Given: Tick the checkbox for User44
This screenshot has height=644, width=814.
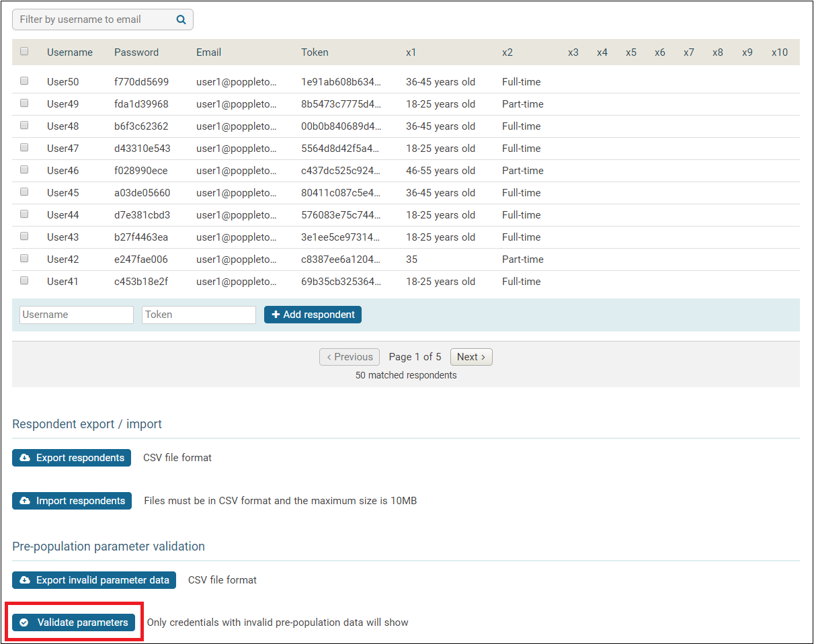Looking at the screenshot, I should [x=24, y=214].
